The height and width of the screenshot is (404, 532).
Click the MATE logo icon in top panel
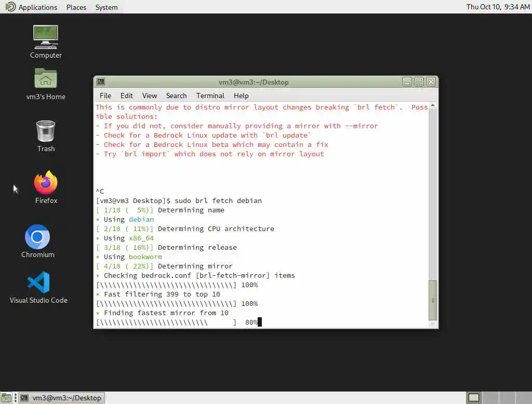pyautogui.click(x=10, y=7)
